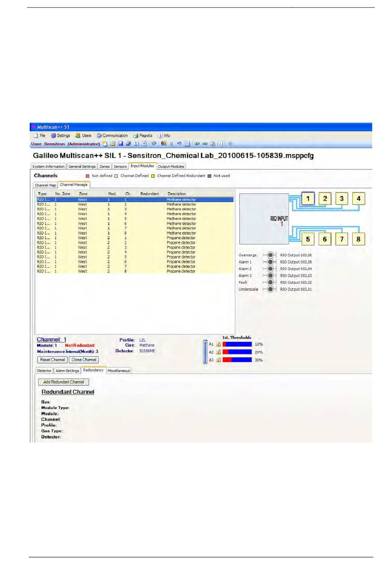Click the yellow question mark toolbar icon
This screenshot has width=392, height=573.
click(171, 144)
